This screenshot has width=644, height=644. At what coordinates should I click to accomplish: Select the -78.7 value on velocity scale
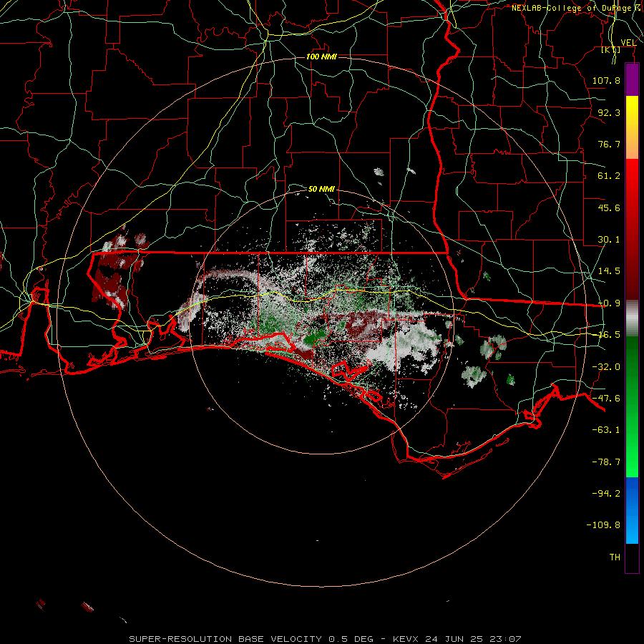pos(606,462)
